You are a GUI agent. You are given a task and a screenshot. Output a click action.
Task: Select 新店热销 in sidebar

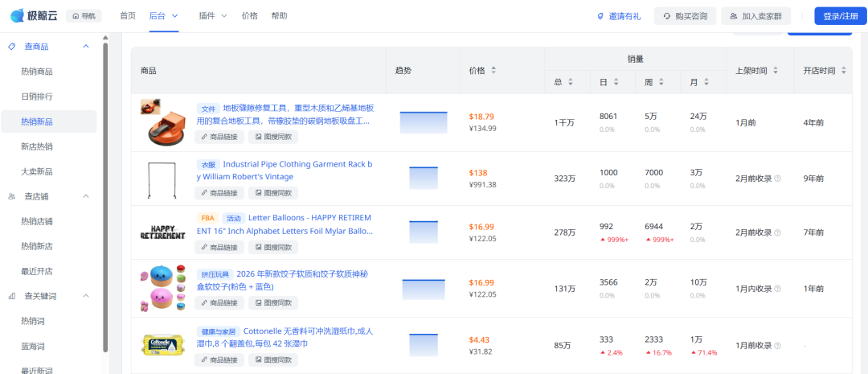36,146
